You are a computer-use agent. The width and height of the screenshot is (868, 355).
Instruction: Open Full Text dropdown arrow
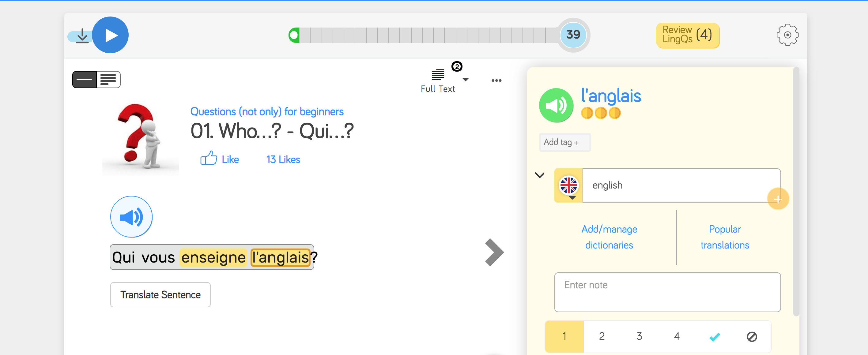point(465,80)
